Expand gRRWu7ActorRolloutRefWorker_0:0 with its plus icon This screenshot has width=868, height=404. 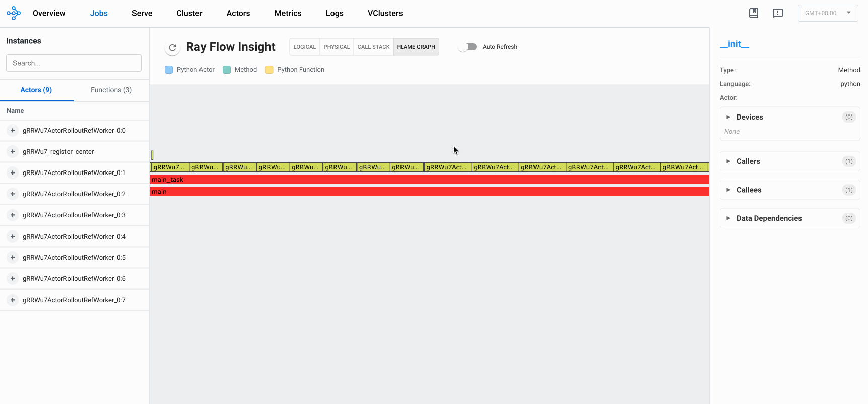point(13,130)
